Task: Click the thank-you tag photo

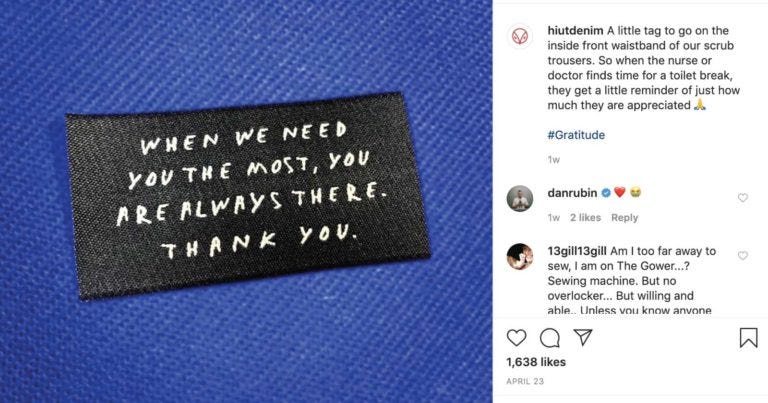Action: click(246, 202)
